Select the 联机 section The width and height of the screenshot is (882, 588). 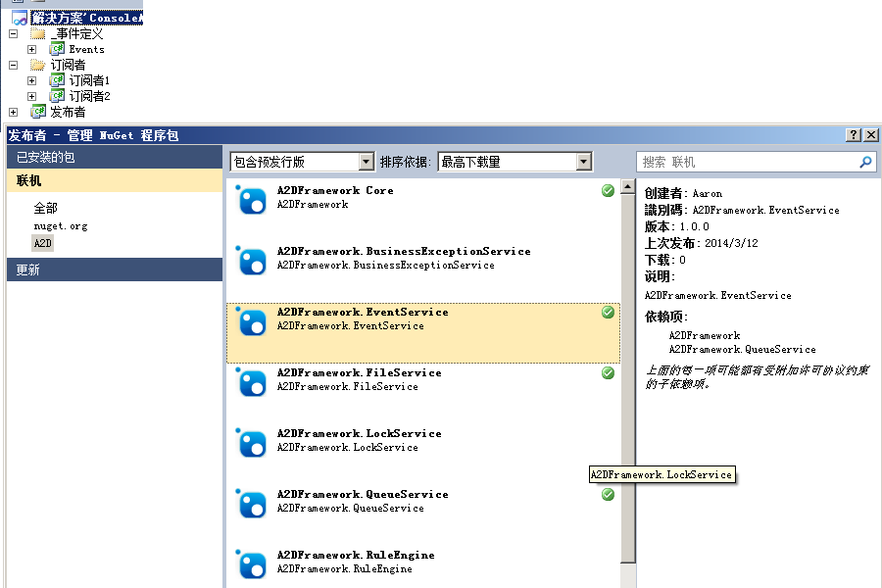coord(115,180)
